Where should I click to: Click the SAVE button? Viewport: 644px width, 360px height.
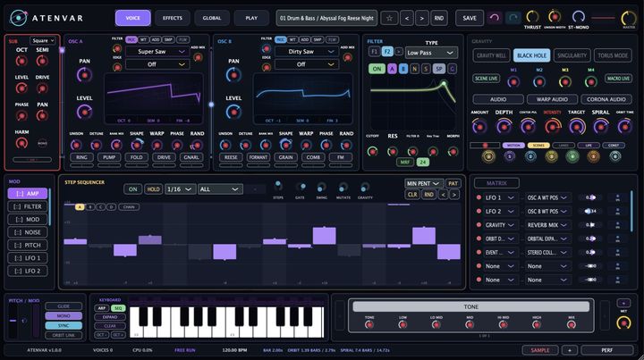pos(470,18)
